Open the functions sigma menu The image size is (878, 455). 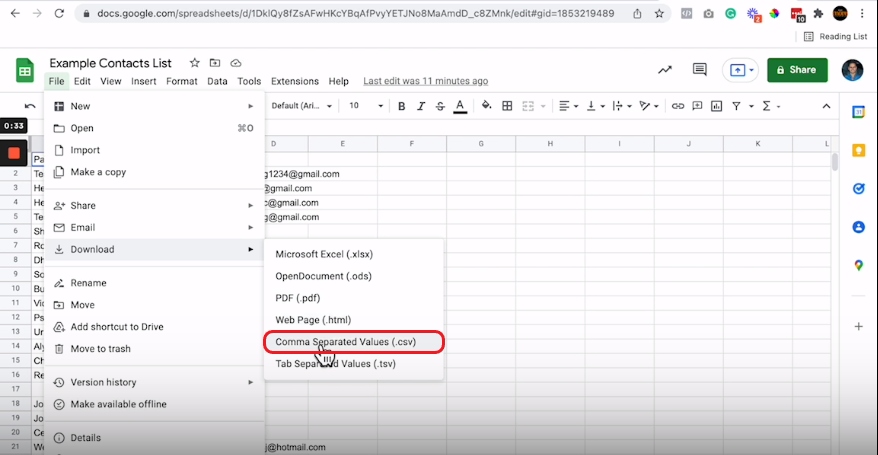[767, 106]
